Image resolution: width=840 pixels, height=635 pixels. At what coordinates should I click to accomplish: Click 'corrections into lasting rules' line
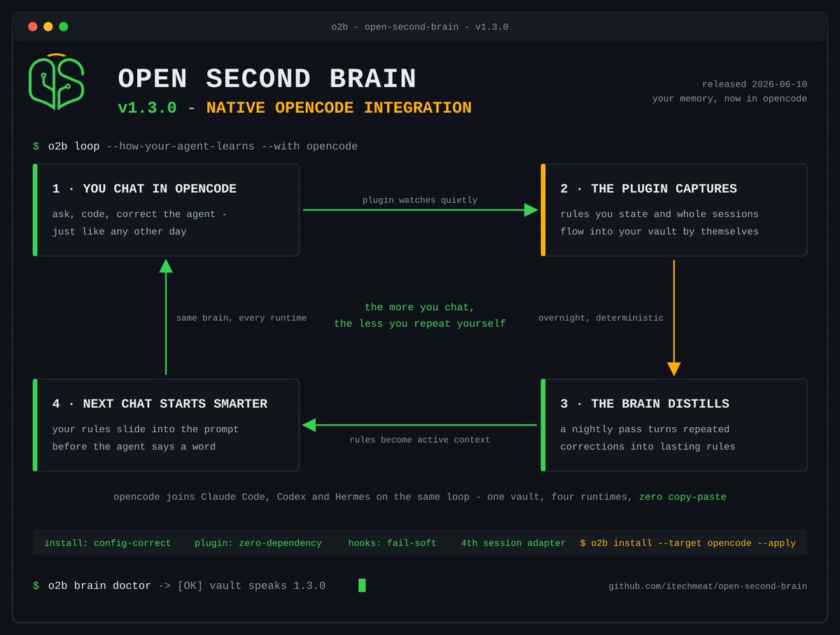tap(647, 447)
